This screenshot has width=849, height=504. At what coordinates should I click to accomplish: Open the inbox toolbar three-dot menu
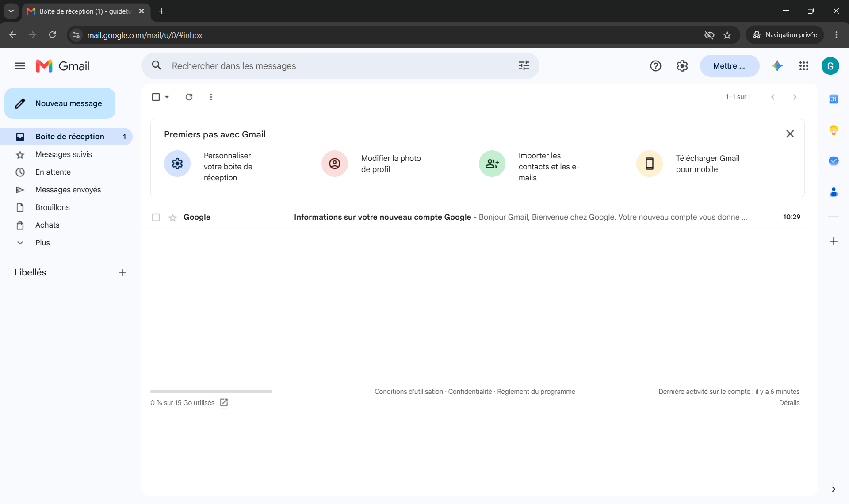click(x=211, y=97)
